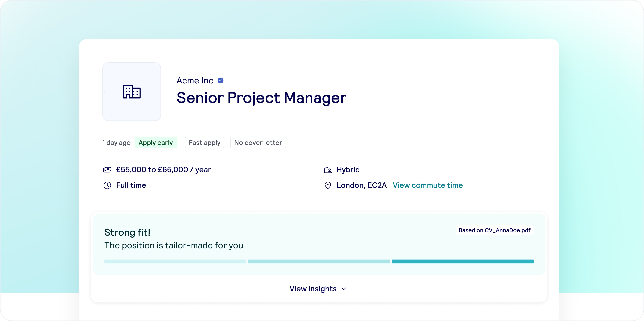Click the darkest fit-meter bar segment

coord(463,261)
